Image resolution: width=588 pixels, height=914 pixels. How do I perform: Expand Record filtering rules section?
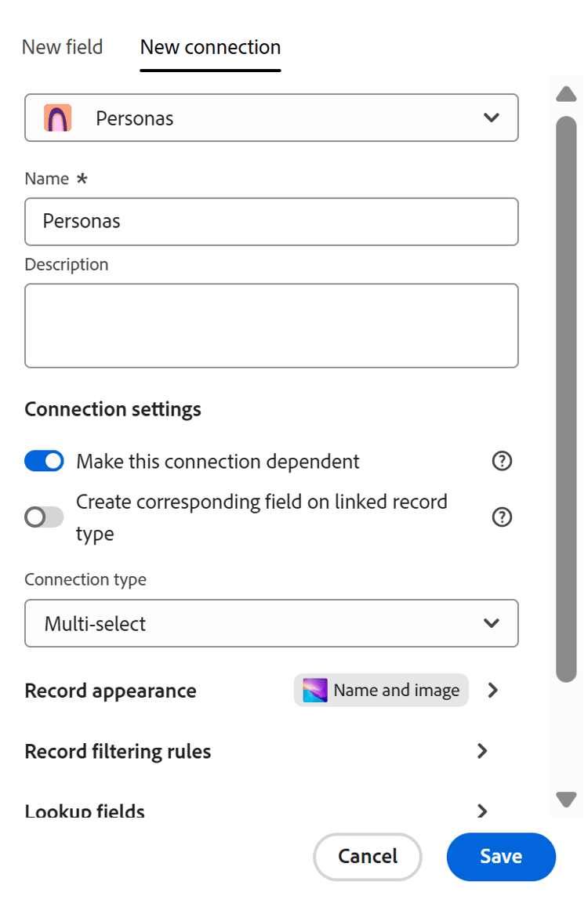pyautogui.click(x=256, y=752)
